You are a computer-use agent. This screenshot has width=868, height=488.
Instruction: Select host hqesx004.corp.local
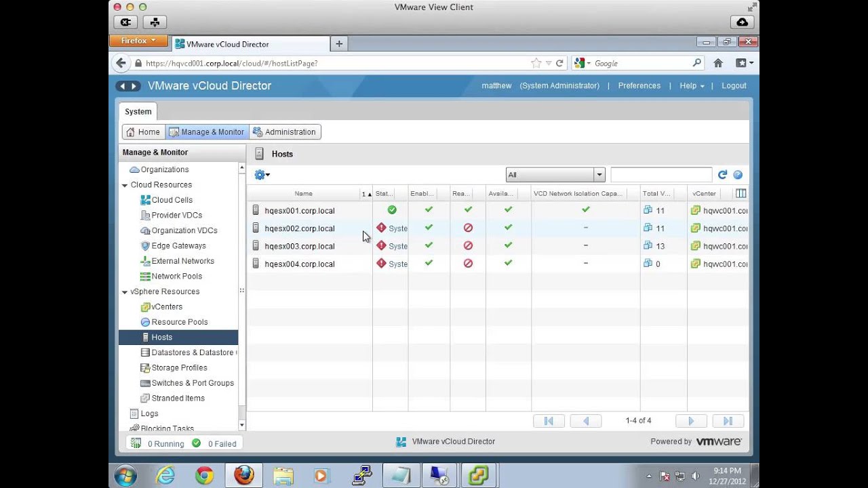299,264
